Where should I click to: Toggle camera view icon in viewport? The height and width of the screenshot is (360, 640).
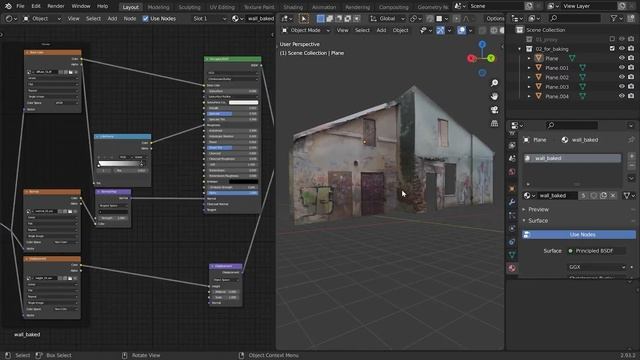click(x=494, y=110)
